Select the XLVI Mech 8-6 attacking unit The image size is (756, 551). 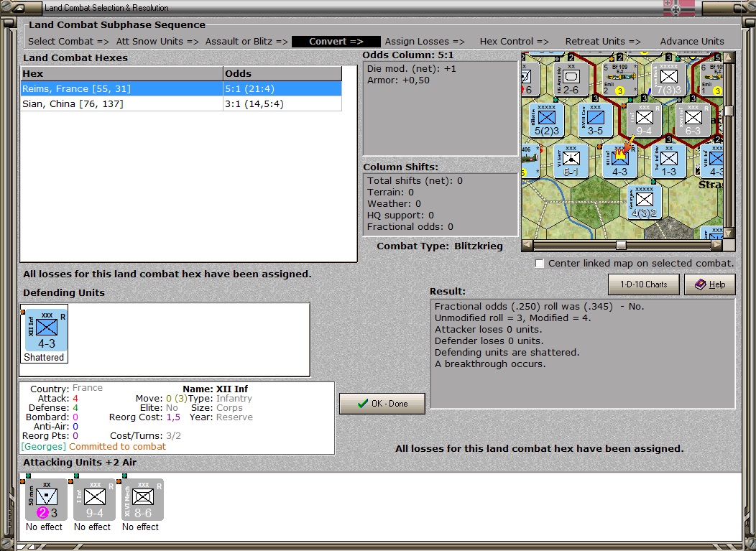coord(143,499)
